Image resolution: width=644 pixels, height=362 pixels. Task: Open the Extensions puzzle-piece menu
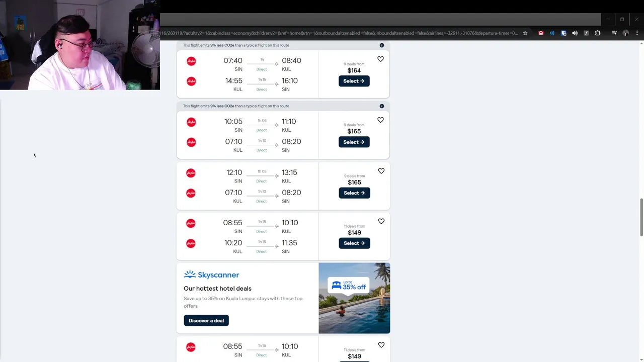[598, 33]
